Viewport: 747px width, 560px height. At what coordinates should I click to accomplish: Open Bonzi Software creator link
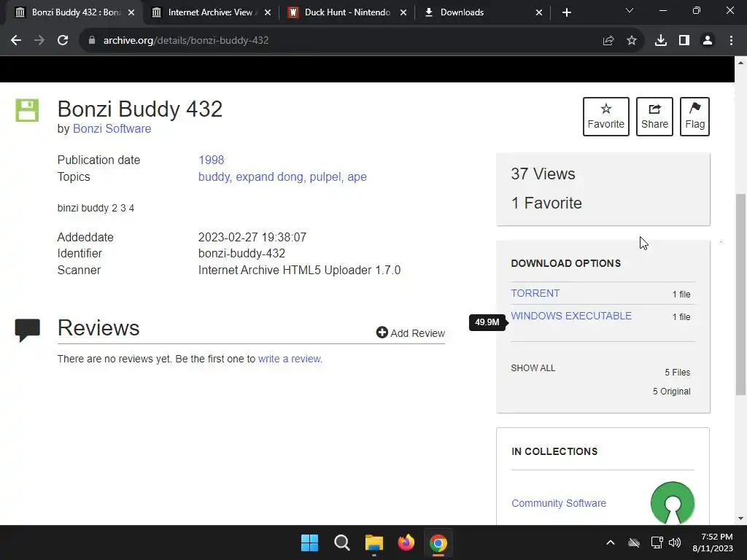[x=112, y=128]
